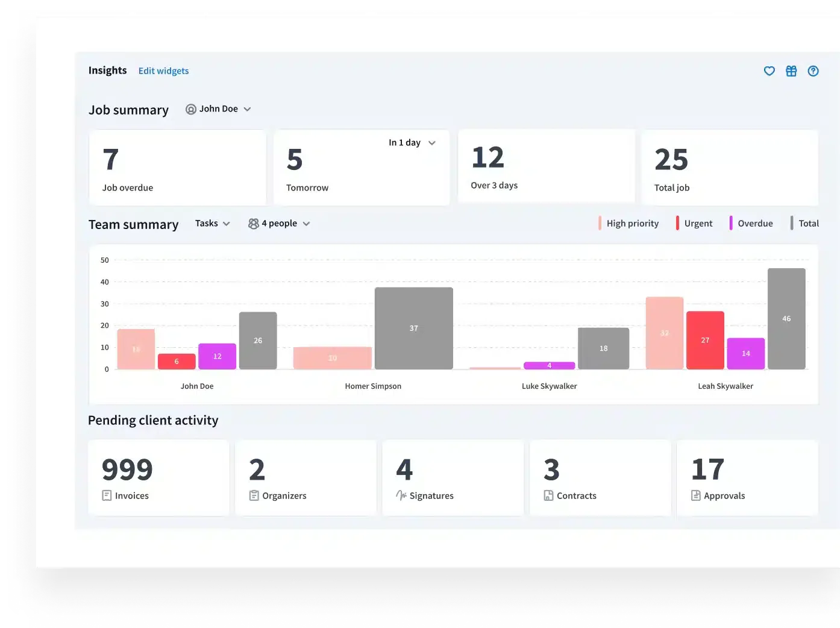The width and height of the screenshot is (840, 628).
Task: Expand the John Doe user dropdown
Action: pyautogui.click(x=218, y=109)
